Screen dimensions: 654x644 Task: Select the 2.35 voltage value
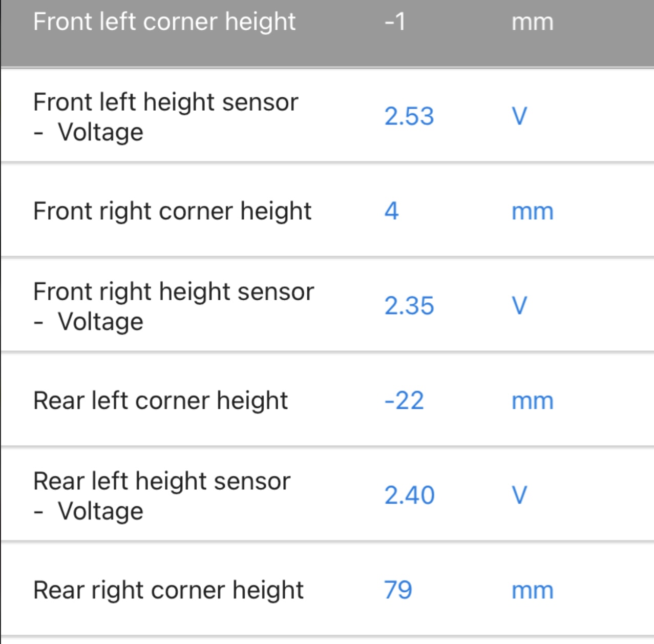(x=409, y=306)
